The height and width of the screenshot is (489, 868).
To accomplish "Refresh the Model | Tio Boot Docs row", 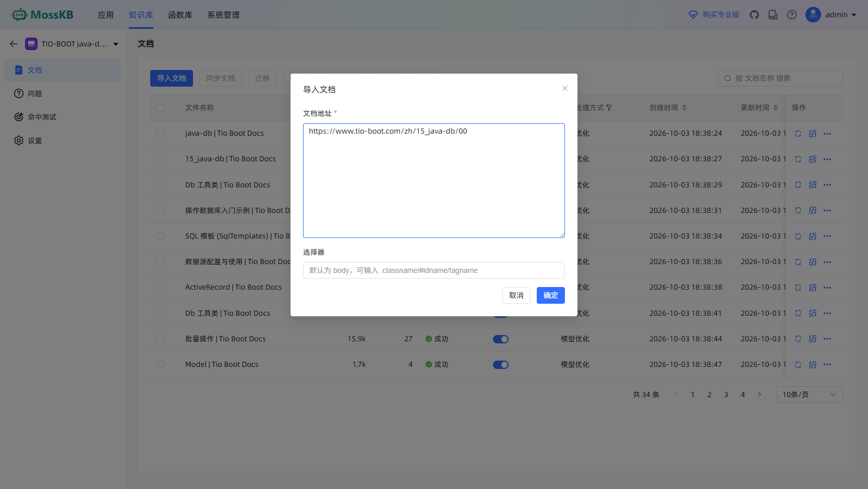I will 798,365.
